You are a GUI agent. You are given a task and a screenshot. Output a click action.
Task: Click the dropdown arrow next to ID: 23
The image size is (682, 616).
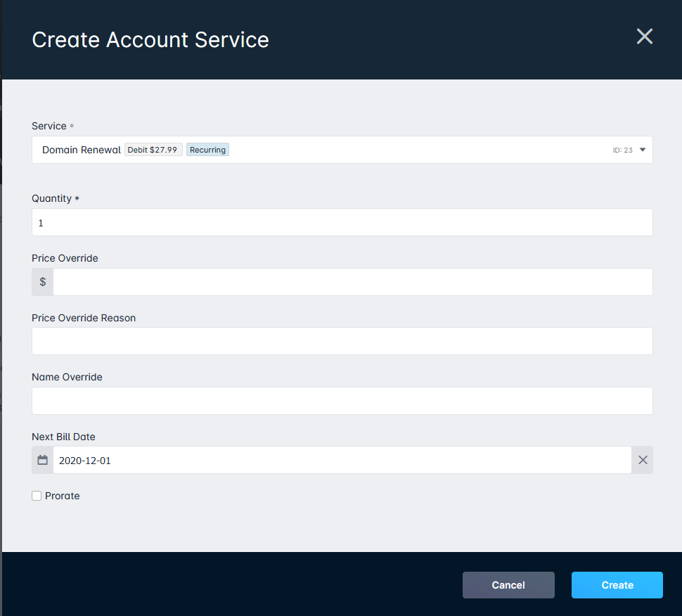point(643,150)
